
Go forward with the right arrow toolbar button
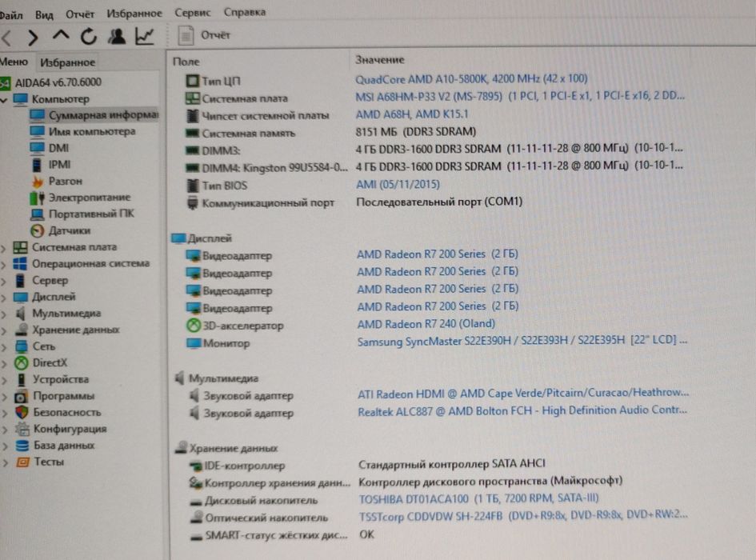coord(33,38)
